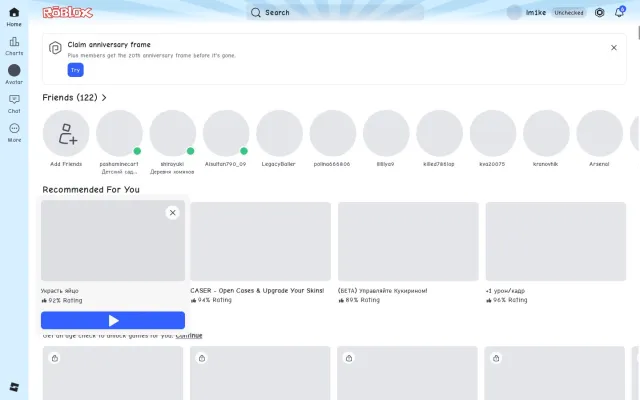Viewport: 640px width, 400px height.
Task: Close the hovered game card
Action: click(x=173, y=213)
